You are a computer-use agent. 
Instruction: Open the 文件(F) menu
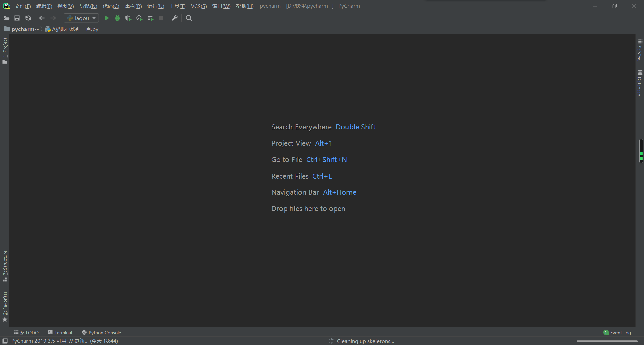pyautogui.click(x=23, y=6)
